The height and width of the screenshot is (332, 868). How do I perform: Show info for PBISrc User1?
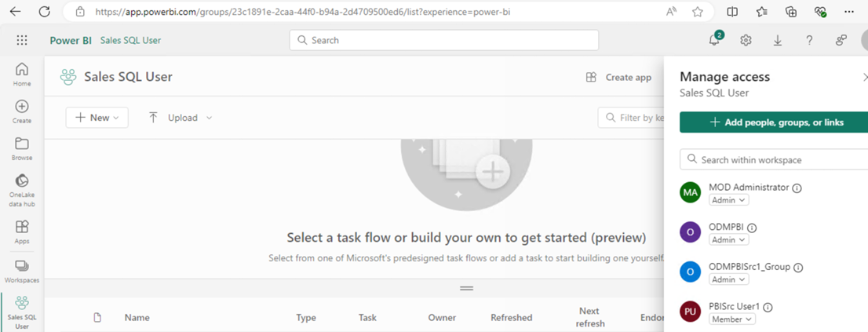click(768, 307)
